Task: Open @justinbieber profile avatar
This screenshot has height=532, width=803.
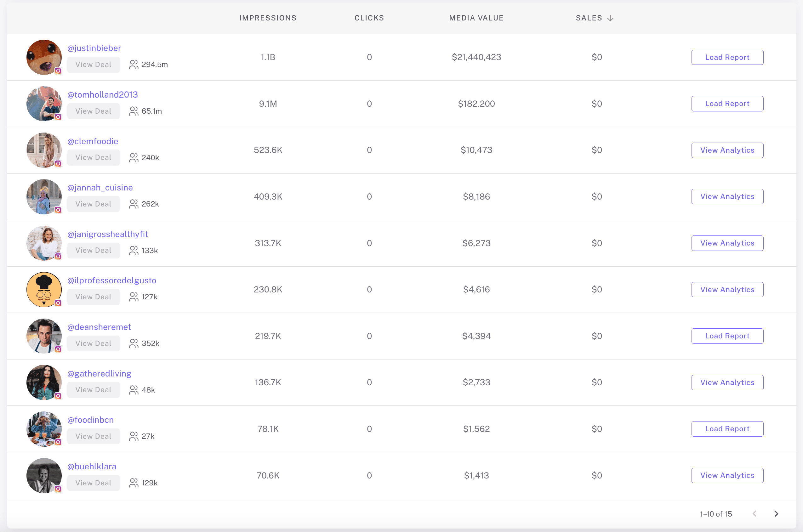Action: [x=44, y=57]
